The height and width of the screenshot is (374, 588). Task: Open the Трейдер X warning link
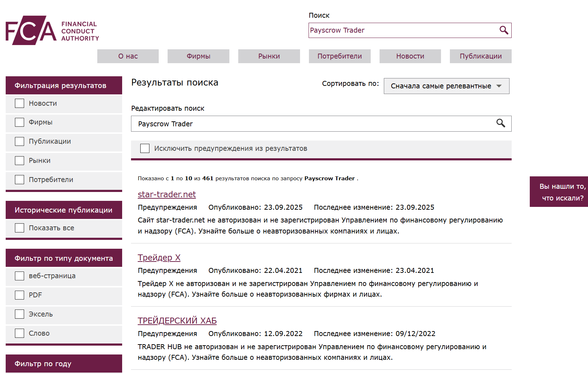159,258
